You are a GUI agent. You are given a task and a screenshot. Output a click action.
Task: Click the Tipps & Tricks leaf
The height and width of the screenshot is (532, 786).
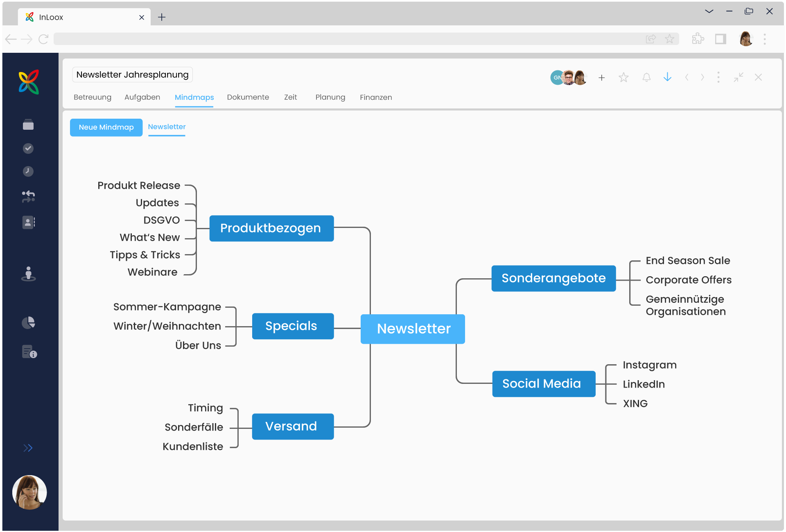click(x=145, y=255)
